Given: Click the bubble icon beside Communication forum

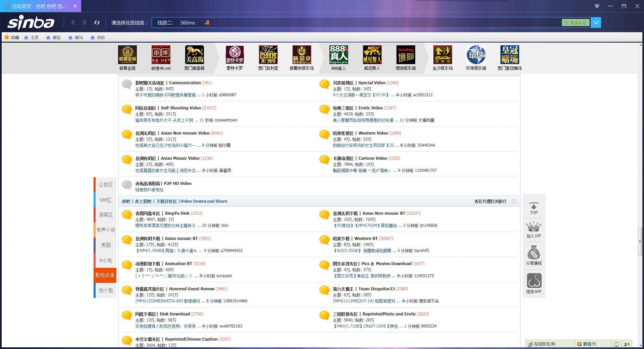Looking at the screenshot, I should click(127, 84).
